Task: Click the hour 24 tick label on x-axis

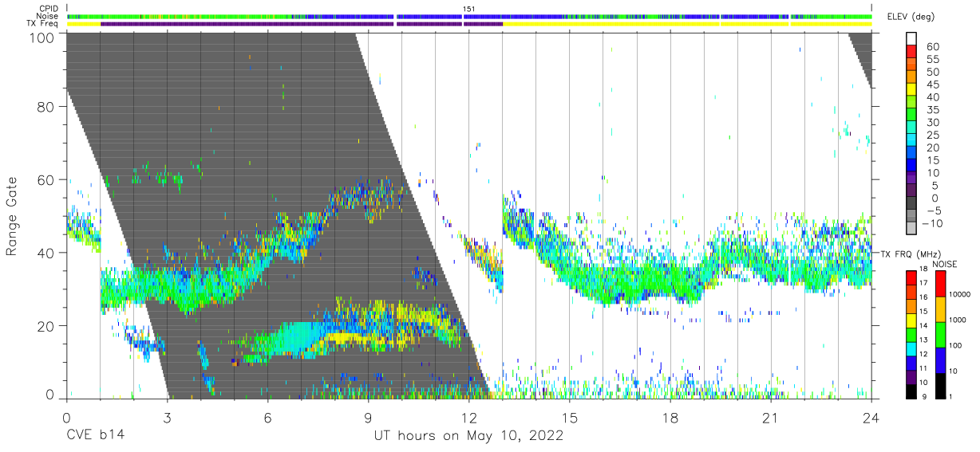Action: tap(871, 417)
